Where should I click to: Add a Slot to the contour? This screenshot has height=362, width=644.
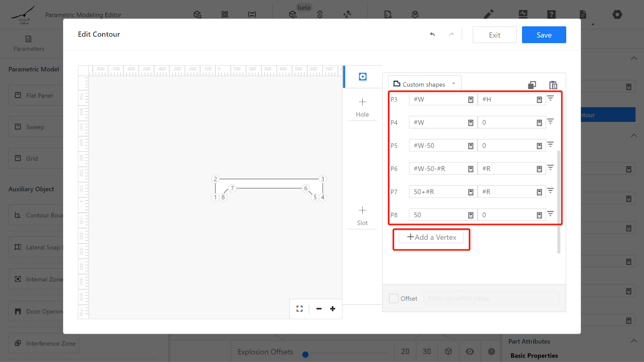[x=362, y=216]
